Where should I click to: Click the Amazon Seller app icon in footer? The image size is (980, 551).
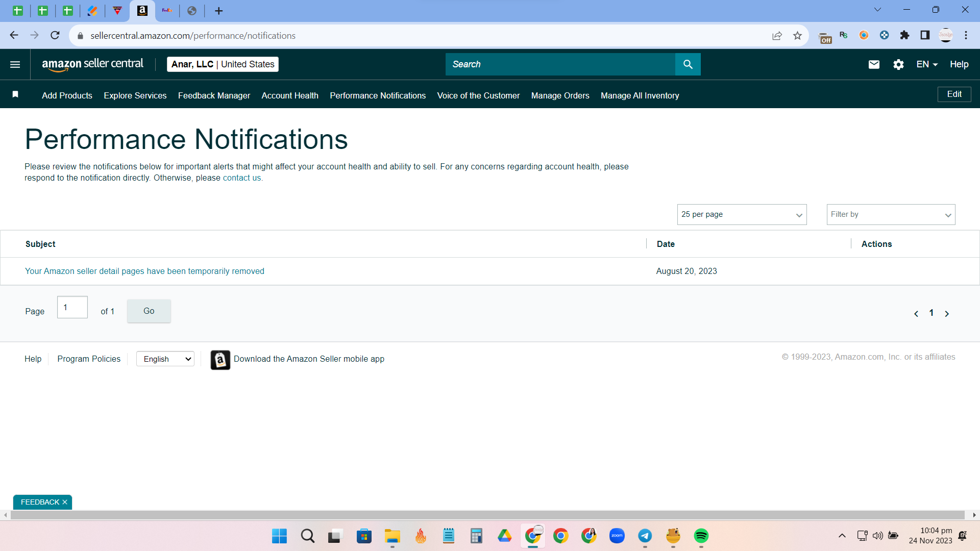[x=220, y=360]
